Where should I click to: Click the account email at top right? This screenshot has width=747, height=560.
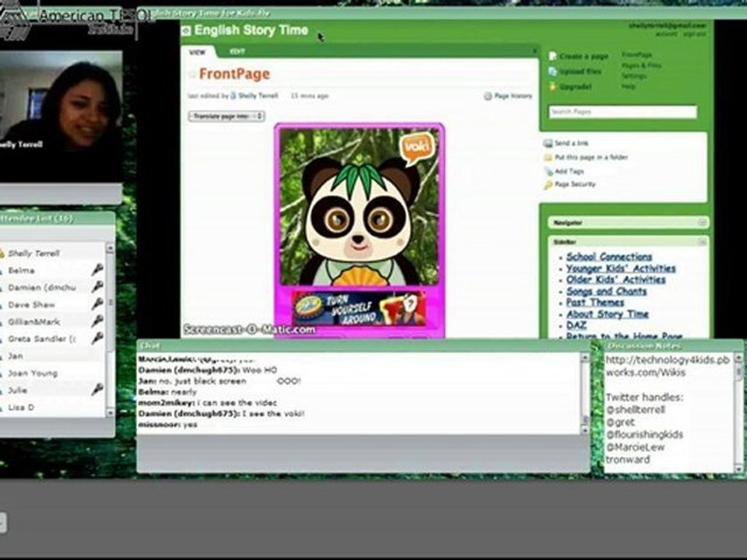(x=668, y=26)
